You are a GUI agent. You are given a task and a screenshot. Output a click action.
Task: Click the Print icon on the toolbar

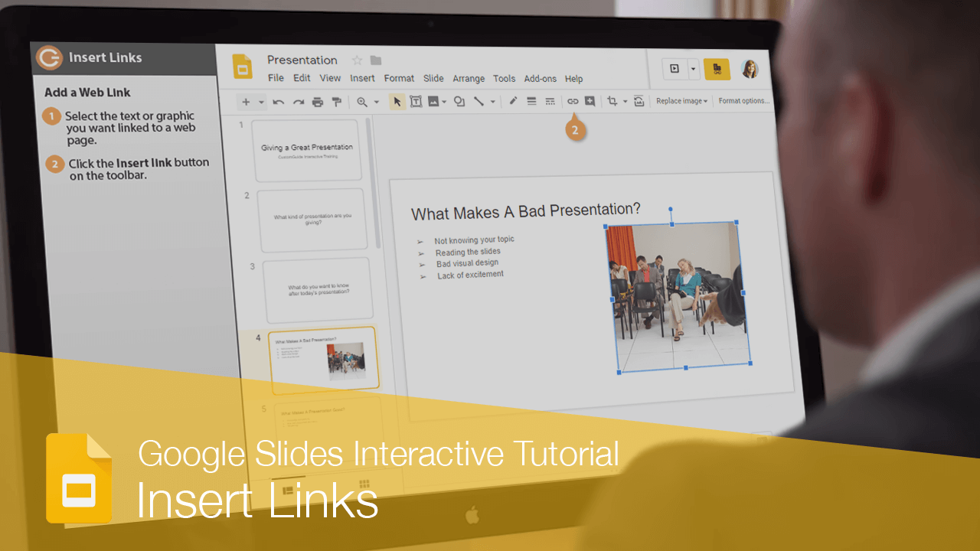[317, 101]
